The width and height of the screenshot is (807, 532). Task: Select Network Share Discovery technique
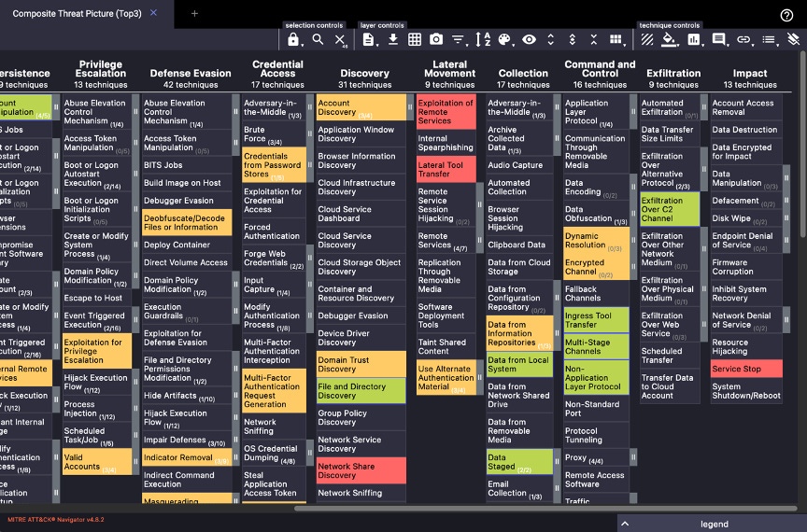coord(361,470)
